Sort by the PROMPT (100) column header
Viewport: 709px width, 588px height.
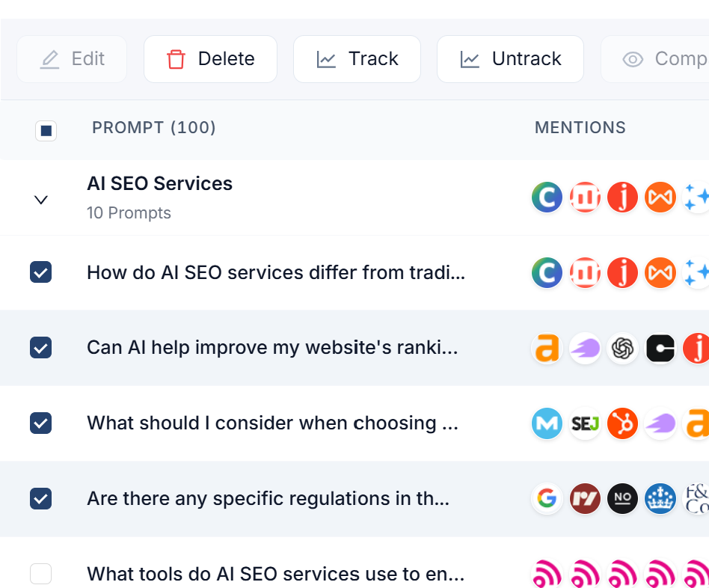pyautogui.click(x=154, y=128)
